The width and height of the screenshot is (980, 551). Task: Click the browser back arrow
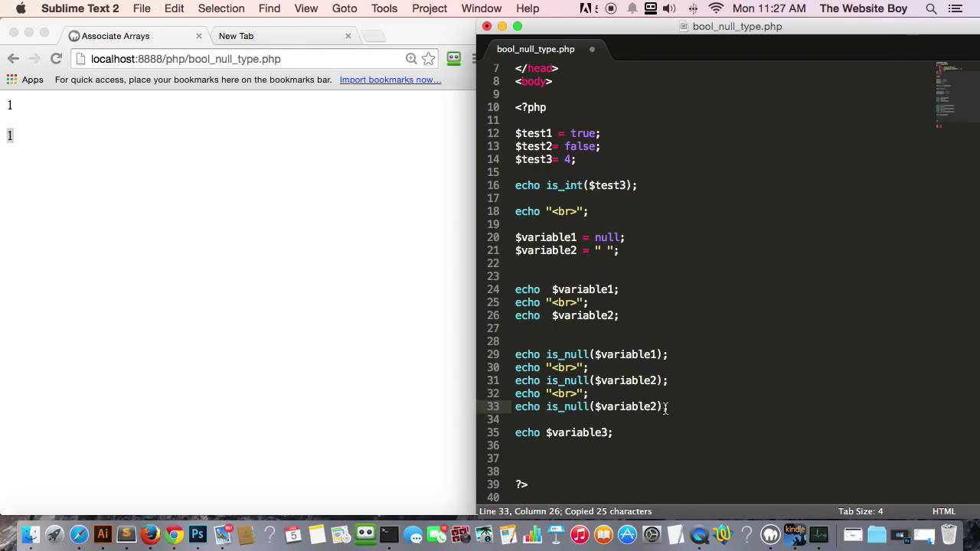(x=13, y=59)
